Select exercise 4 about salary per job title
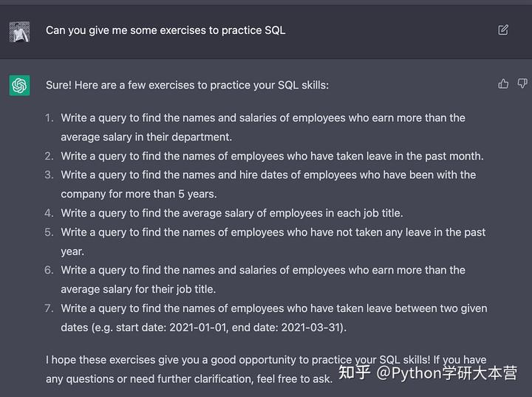The image size is (532, 397). pyautogui.click(x=232, y=213)
